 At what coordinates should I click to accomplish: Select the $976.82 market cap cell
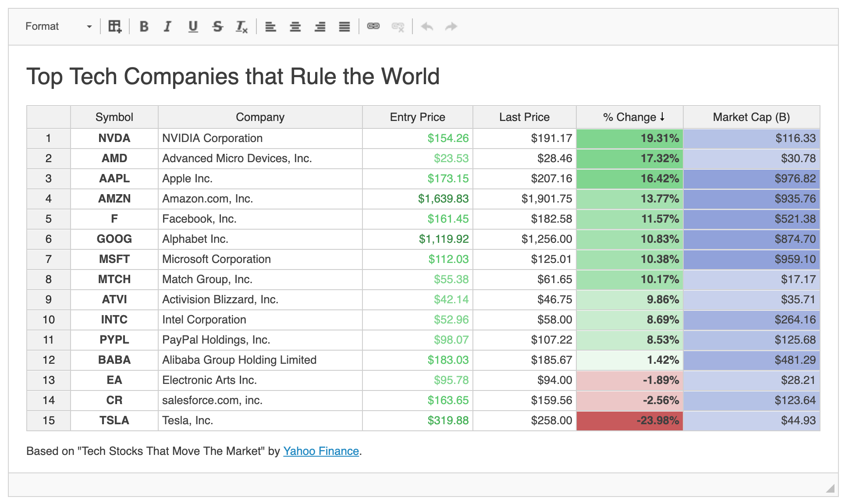[752, 178]
